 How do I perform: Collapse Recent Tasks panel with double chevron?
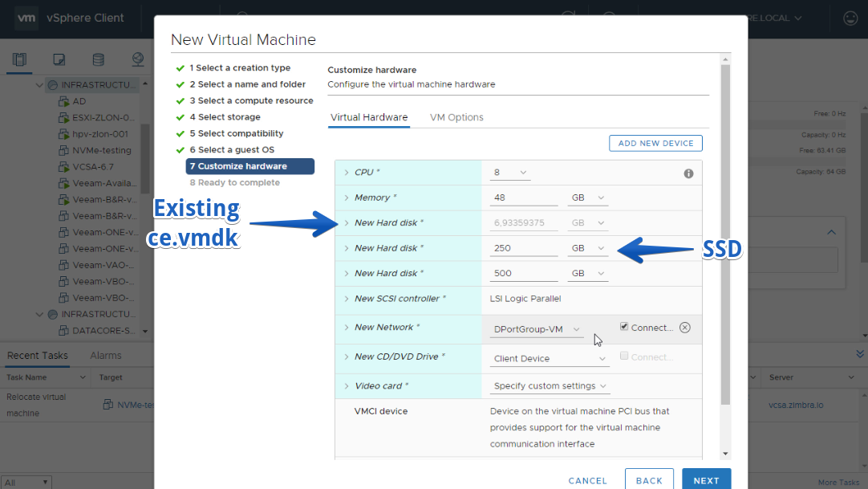(x=860, y=354)
